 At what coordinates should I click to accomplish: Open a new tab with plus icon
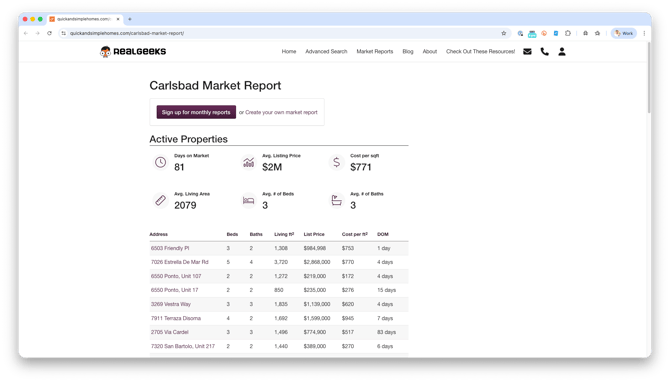point(130,19)
